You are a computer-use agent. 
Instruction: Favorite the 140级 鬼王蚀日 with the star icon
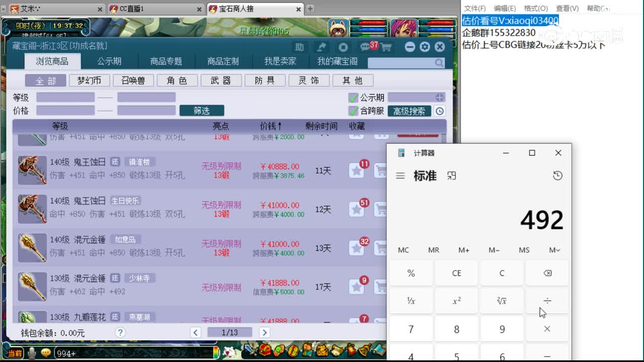coord(358,171)
